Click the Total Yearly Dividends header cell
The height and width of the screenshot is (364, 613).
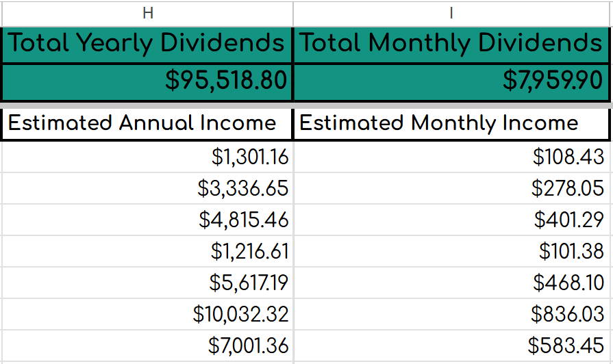click(147, 44)
